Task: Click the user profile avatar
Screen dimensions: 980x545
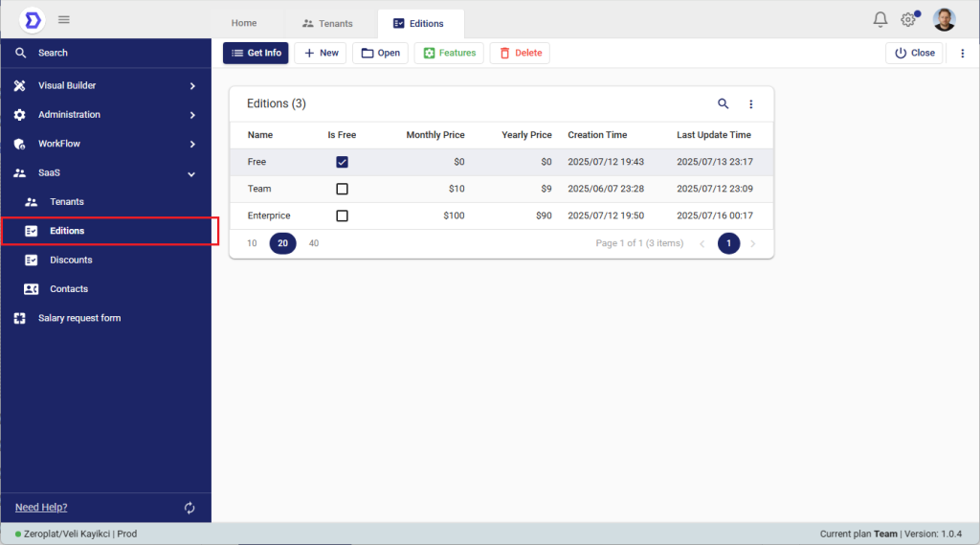Action: point(944,19)
